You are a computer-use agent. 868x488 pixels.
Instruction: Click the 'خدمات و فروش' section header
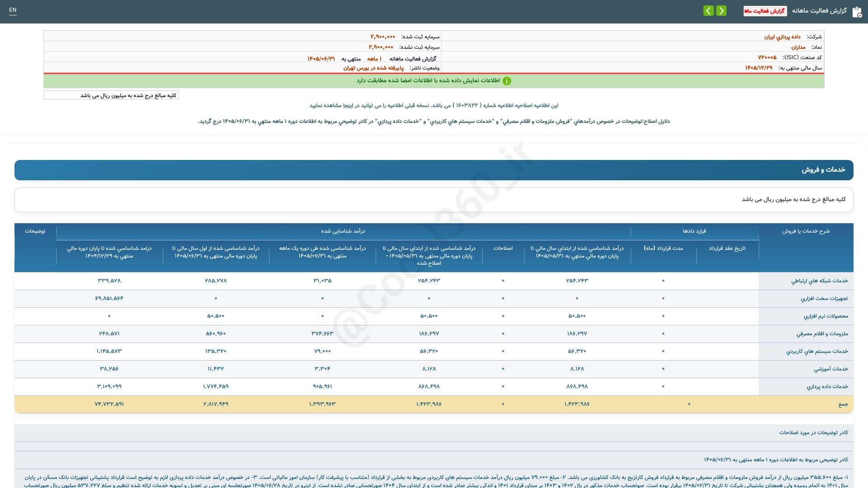434,170
